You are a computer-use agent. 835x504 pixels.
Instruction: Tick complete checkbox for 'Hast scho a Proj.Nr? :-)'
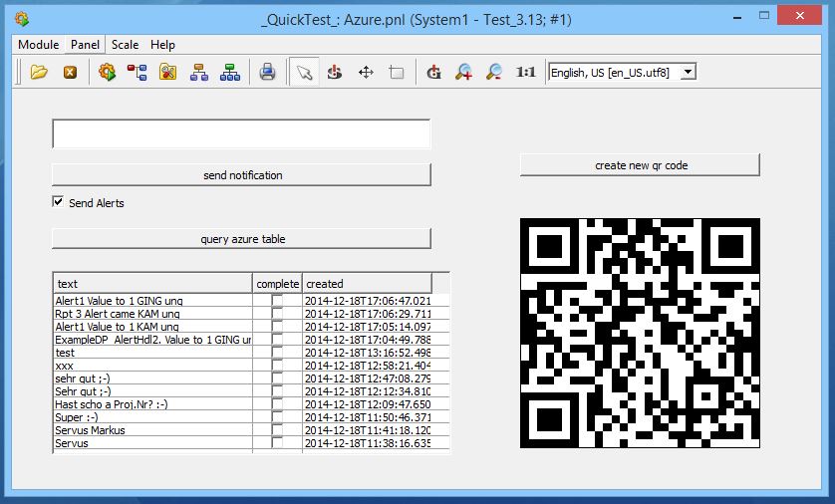[277, 404]
